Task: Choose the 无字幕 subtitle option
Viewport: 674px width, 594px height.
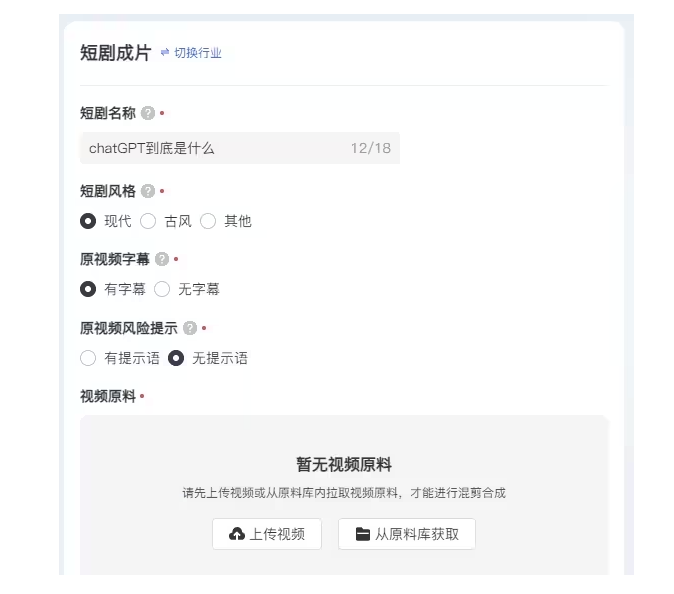Action: pyautogui.click(x=162, y=289)
